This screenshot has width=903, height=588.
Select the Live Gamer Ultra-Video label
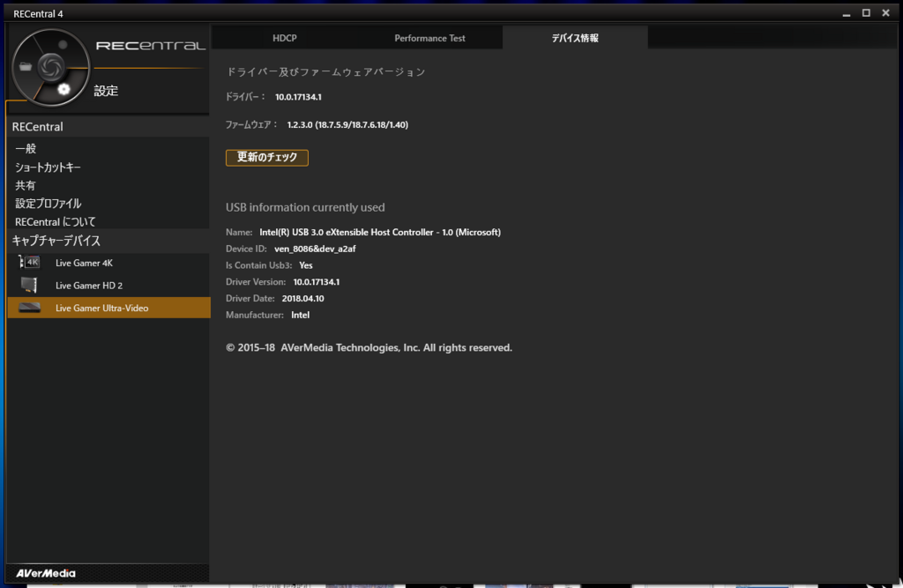coord(102,309)
